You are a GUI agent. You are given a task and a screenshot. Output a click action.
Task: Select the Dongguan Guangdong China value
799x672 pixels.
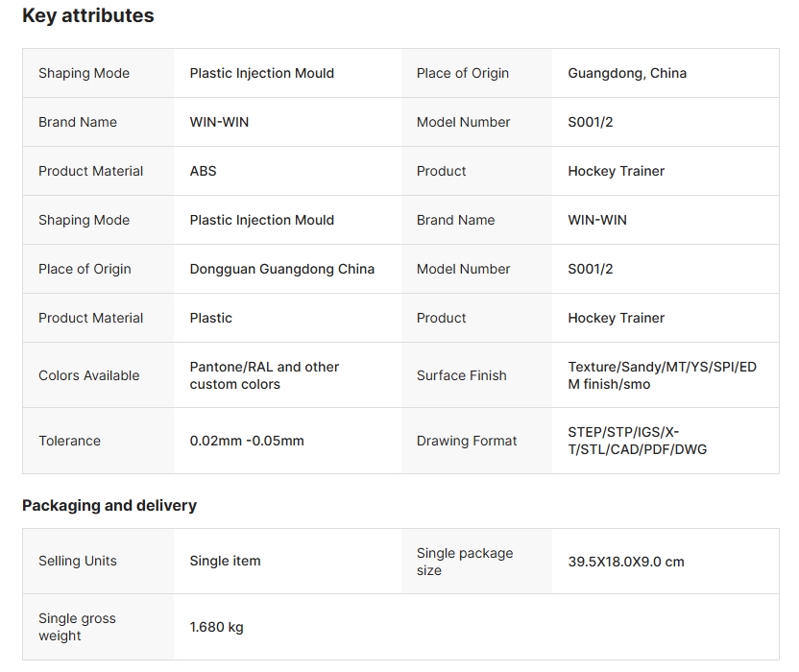tap(281, 269)
